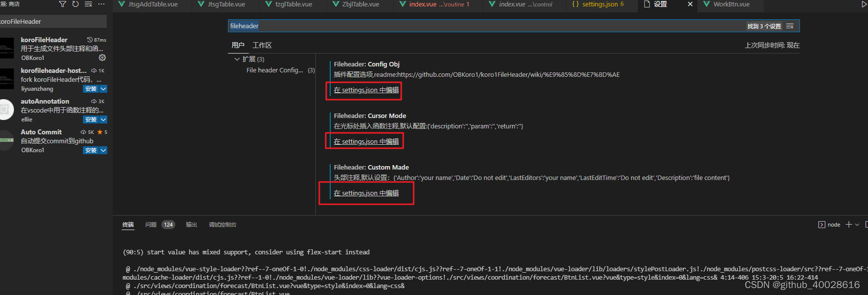This screenshot has width=868, height=295.
Task: Select the node terminal icon
Action: coord(821,225)
